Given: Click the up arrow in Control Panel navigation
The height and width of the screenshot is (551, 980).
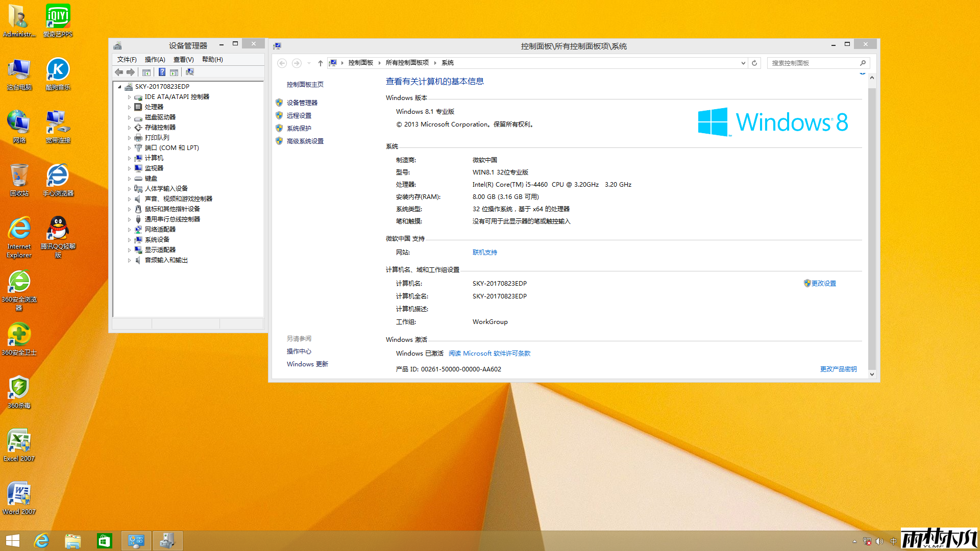Looking at the screenshot, I should pos(320,63).
